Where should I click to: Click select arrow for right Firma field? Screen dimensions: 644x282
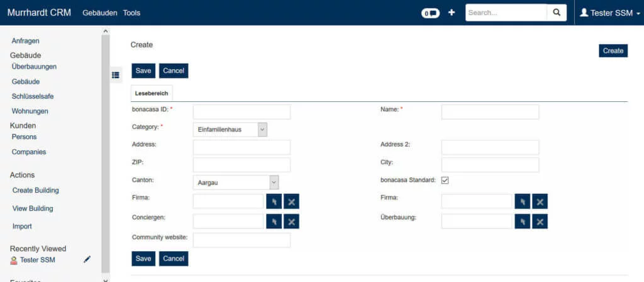(522, 201)
